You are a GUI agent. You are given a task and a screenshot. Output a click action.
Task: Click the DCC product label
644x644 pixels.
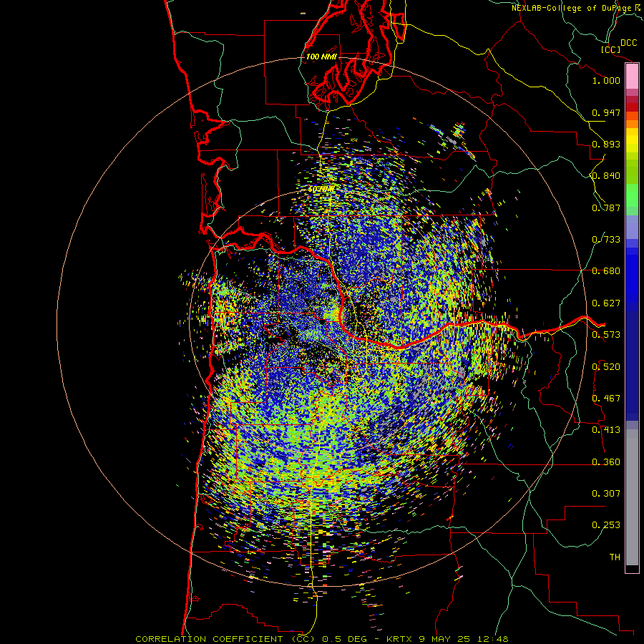[x=628, y=43]
